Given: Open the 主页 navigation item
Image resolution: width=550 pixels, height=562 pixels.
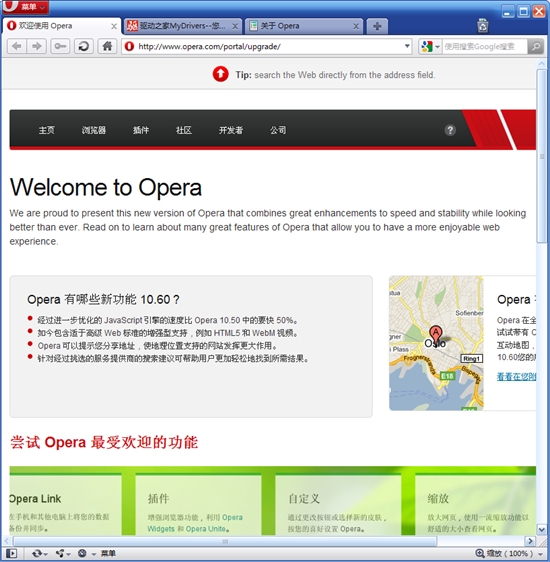Looking at the screenshot, I should pos(47,130).
